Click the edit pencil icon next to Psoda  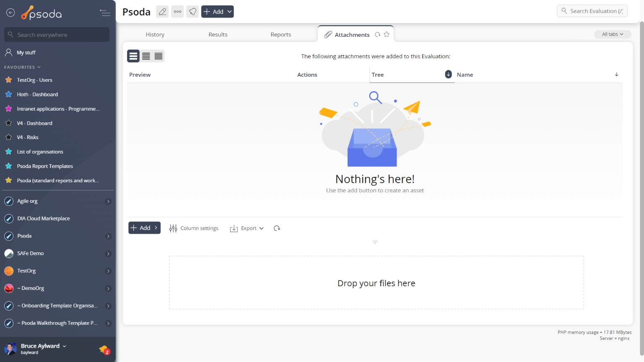pyautogui.click(x=162, y=12)
